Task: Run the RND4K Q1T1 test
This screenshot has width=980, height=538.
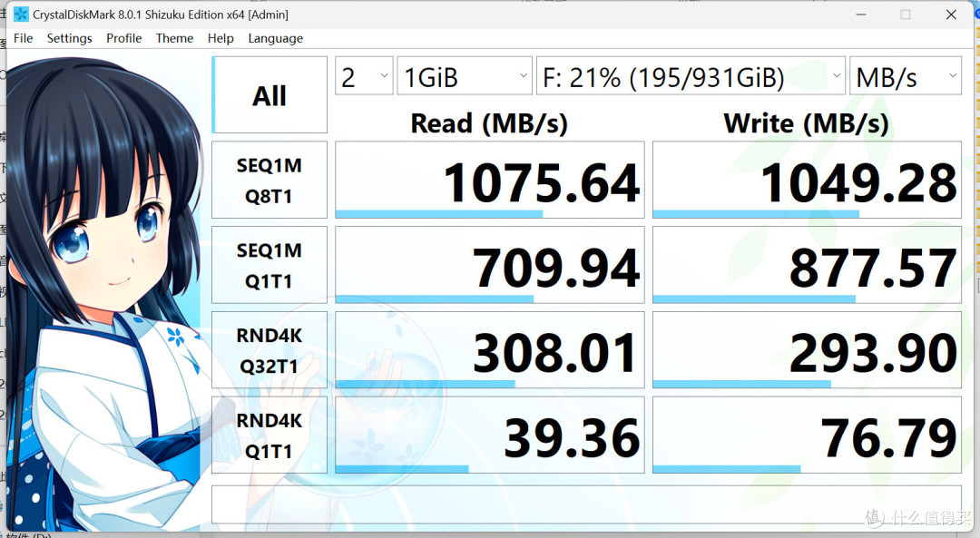Action: tap(269, 435)
